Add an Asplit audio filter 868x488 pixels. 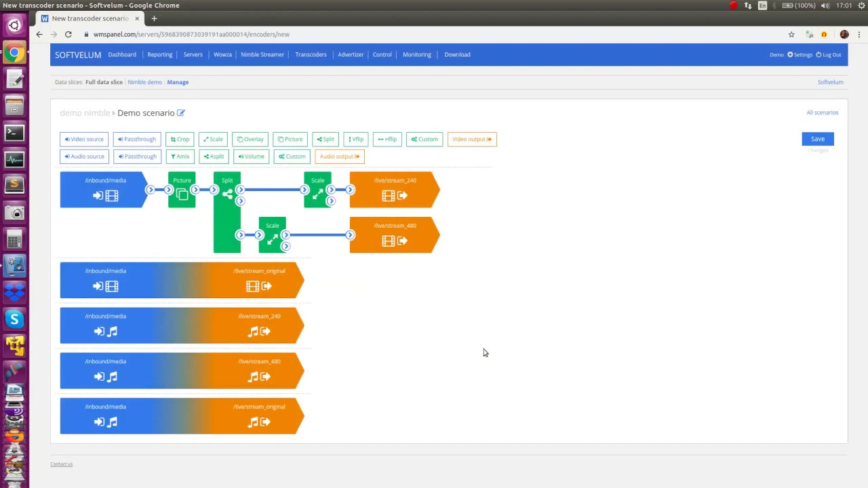pos(214,156)
